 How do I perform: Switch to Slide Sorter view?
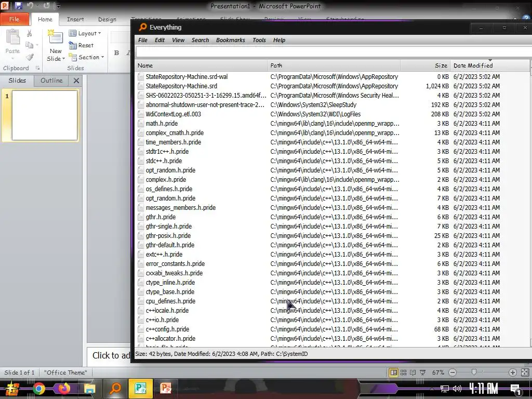pos(403,373)
